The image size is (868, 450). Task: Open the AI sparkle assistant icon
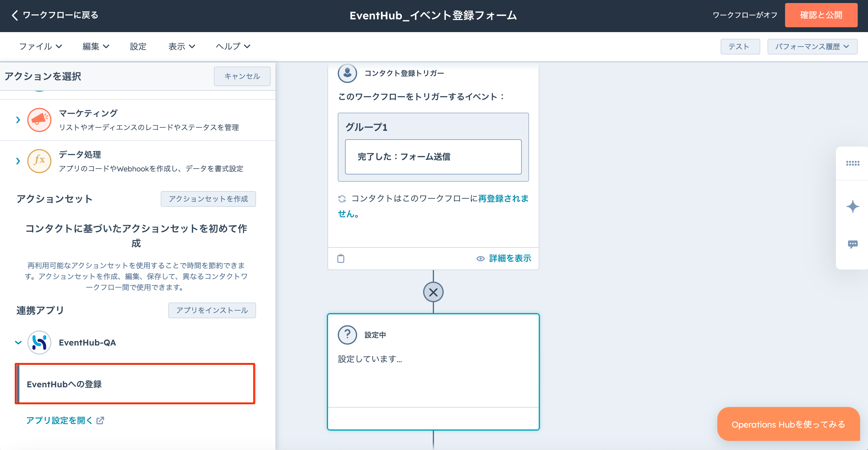(853, 206)
